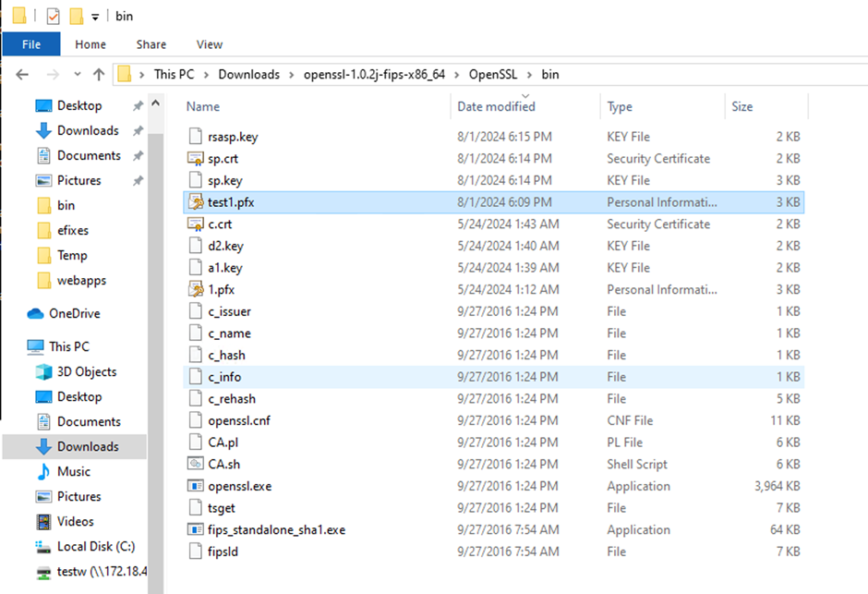This screenshot has width=868, height=594.
Task: Open the File menu tab
Action: click(31, 44)
